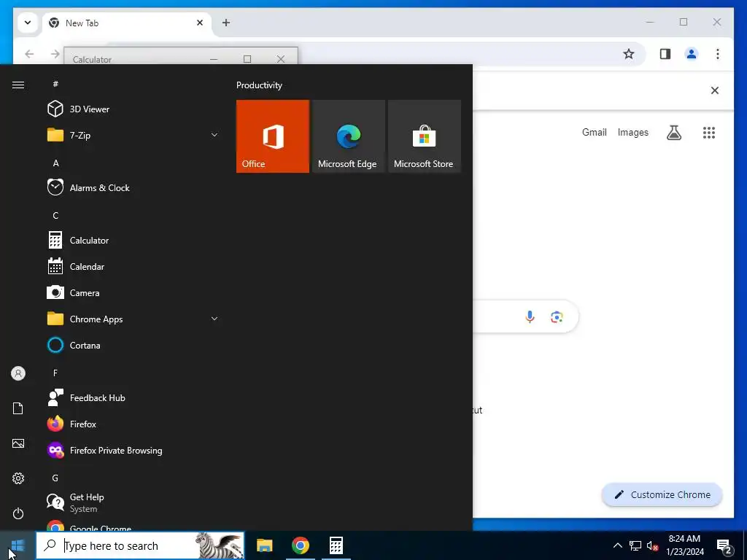Open Calculator from the Start menu list
Screen dimensions: 747x560
pos(133,241)
